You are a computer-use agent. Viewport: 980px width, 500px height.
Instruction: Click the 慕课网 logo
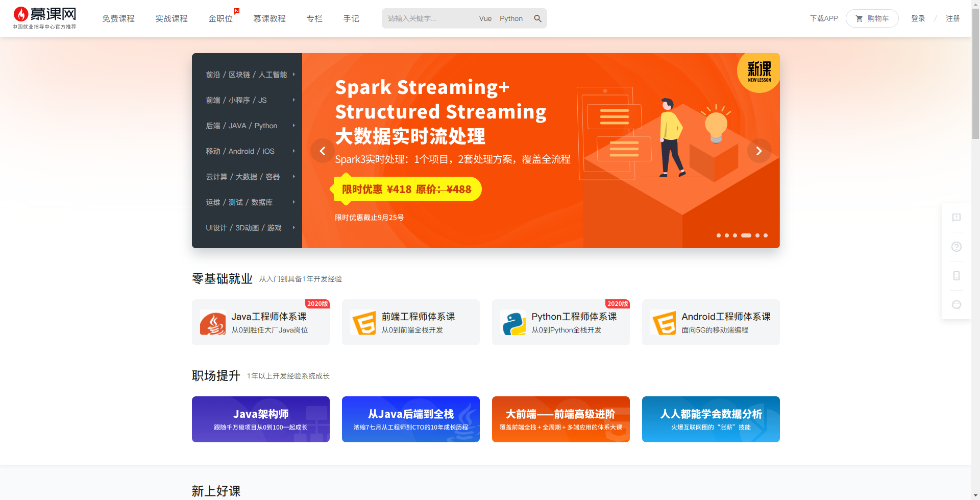pyautogui.click(x=44, y=18)
